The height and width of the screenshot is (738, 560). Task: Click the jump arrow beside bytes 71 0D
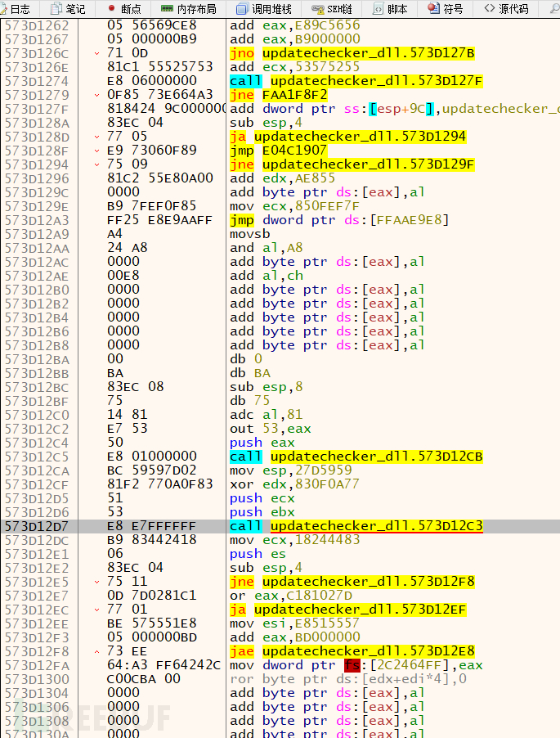98,53
